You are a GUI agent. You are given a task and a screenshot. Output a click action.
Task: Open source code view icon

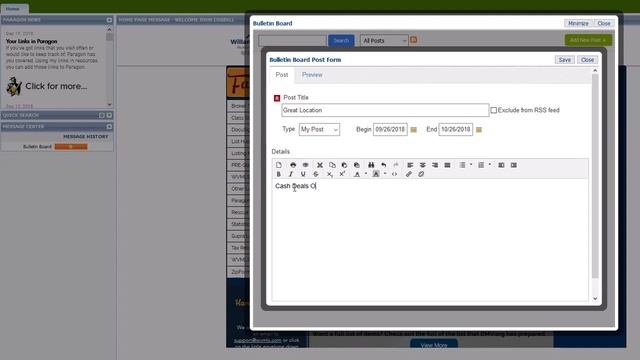tap(394, 174)
